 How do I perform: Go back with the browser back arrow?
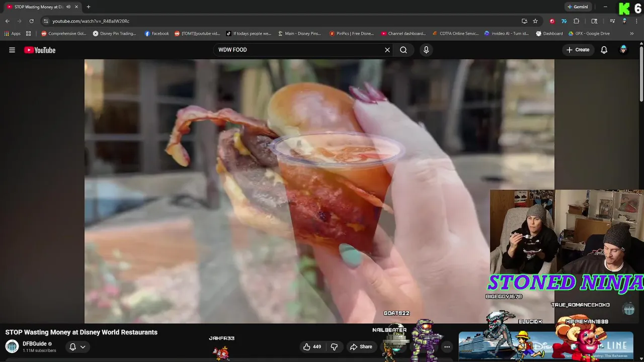(x=7, y=21)
